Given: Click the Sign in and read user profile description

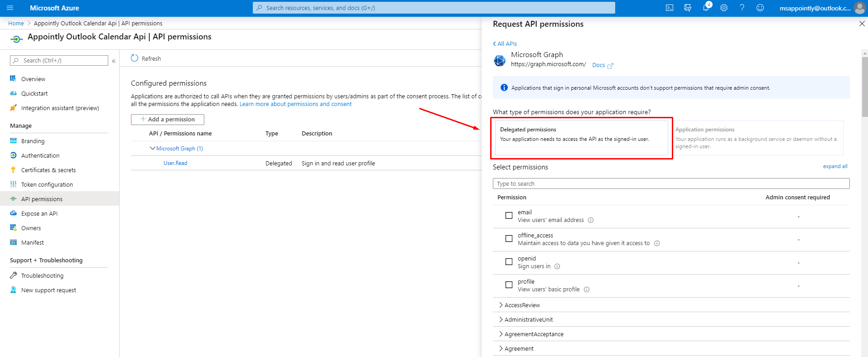Looking at the screenshot, I should (x=338, y=163).
